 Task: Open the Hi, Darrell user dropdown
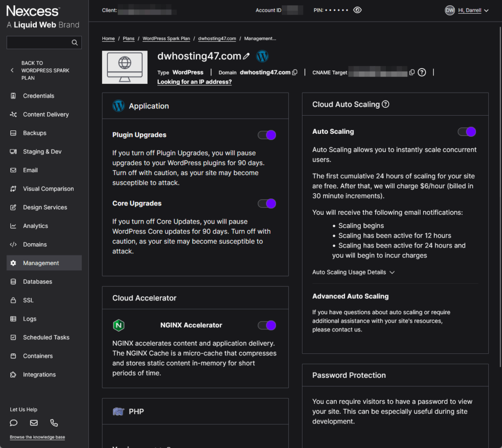(x=473, y=10)
